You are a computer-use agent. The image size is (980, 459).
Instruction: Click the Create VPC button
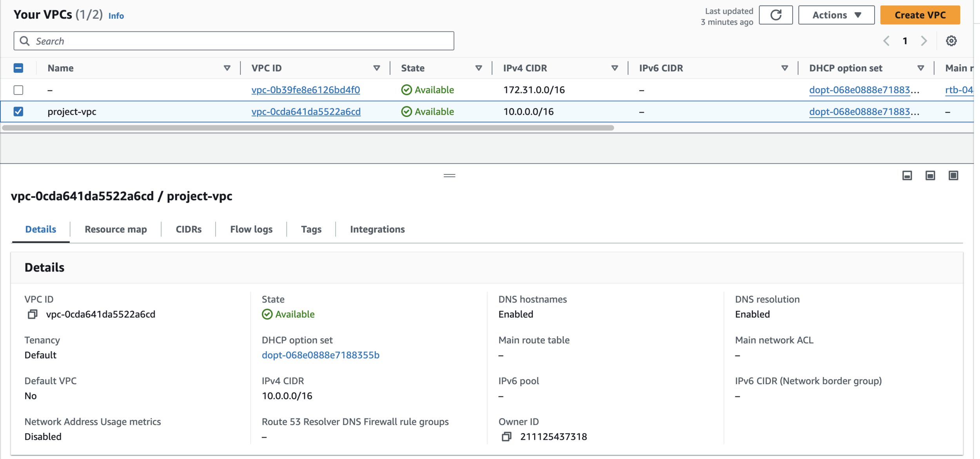920,15
